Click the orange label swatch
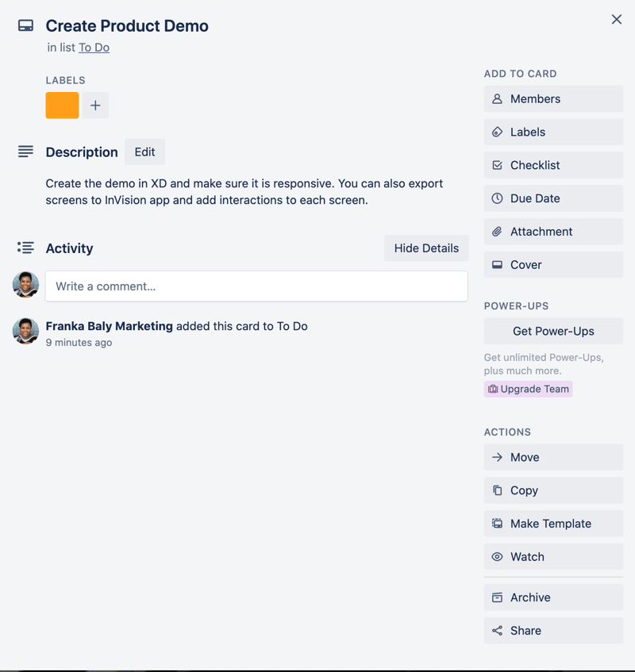 click(62, 106)
